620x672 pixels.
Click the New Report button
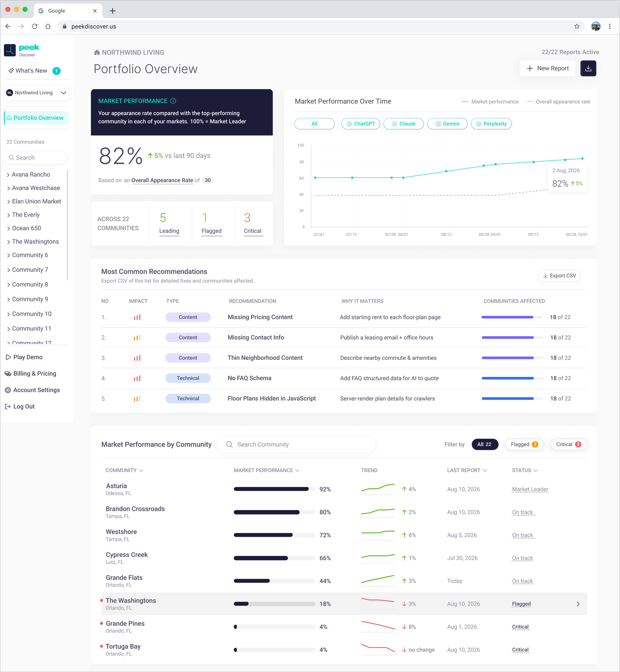point(547,68)
